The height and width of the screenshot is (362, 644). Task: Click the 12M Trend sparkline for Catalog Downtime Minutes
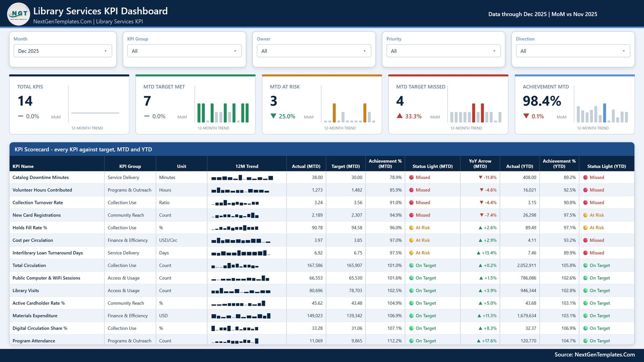[x=242, y=178]
